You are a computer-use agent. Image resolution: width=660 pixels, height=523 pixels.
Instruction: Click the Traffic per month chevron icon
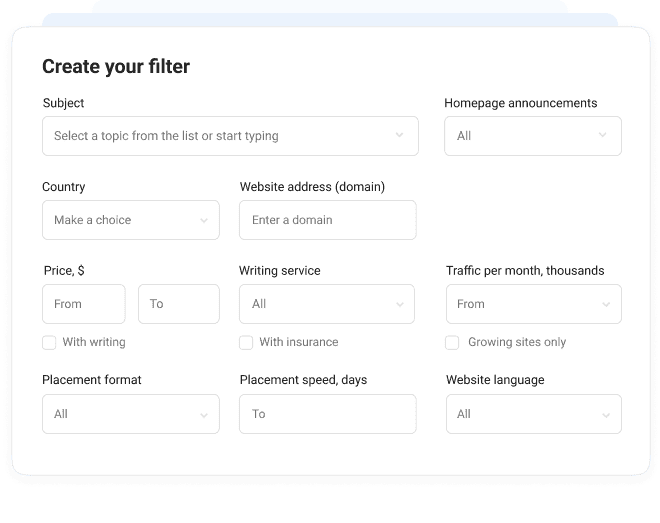click(x=606, y=304)
